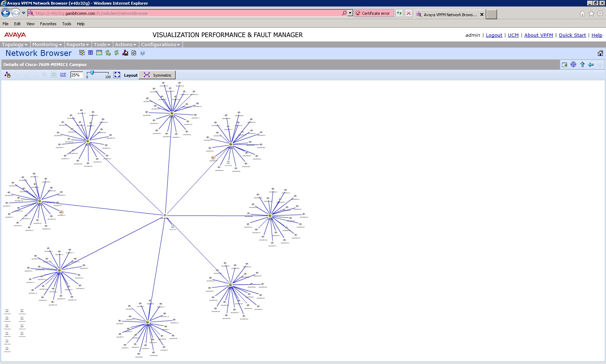Toggle fit-to-window selection marquee
606x364 pixels.
[117, 75]
